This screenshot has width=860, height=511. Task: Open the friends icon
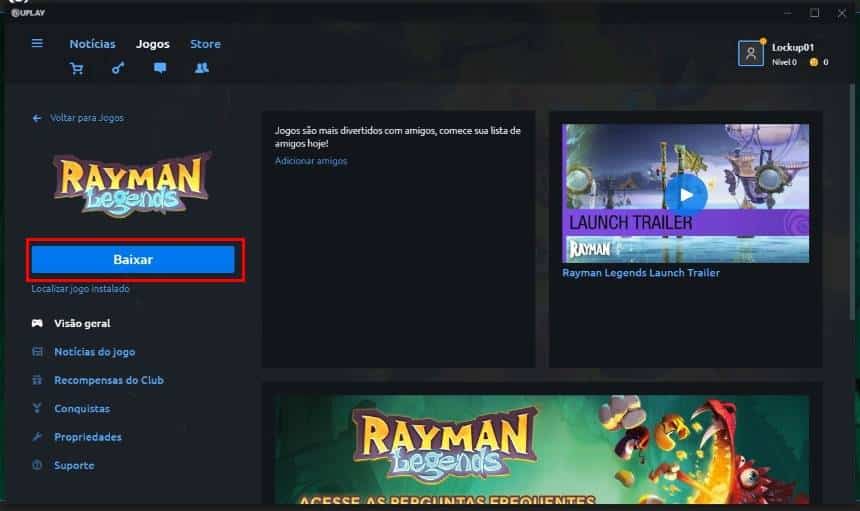[202, 68]
